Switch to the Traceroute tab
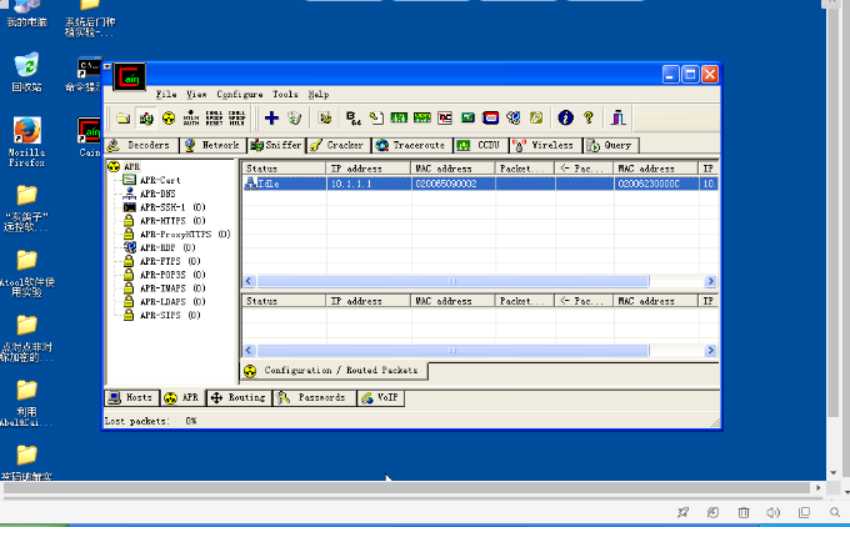 click(411, 145)
